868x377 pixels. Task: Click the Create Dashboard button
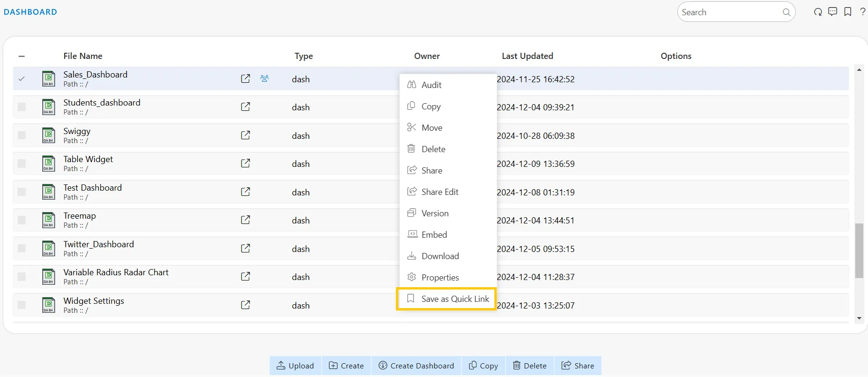pyautogui.click(x=416, y=366)
